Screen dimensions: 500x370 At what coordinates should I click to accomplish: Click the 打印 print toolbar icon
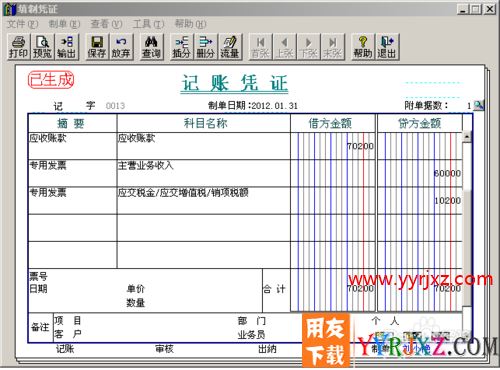[x=19, y=47]
